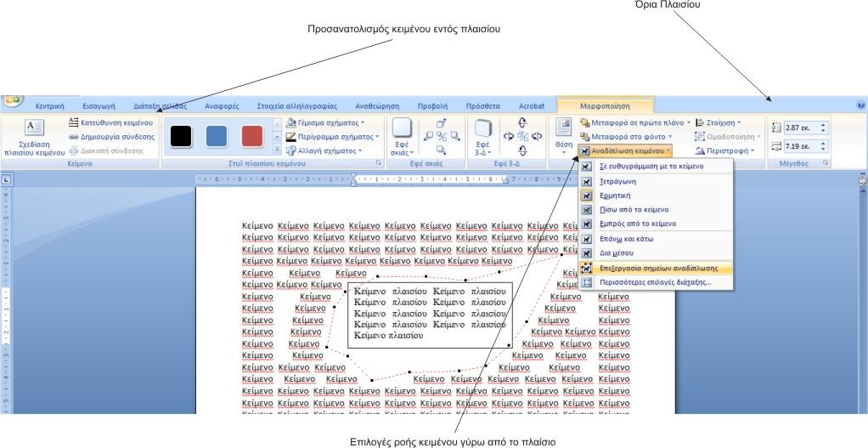
Task: Tilt 3-D effect down
Action: click(x=522, y=150)
